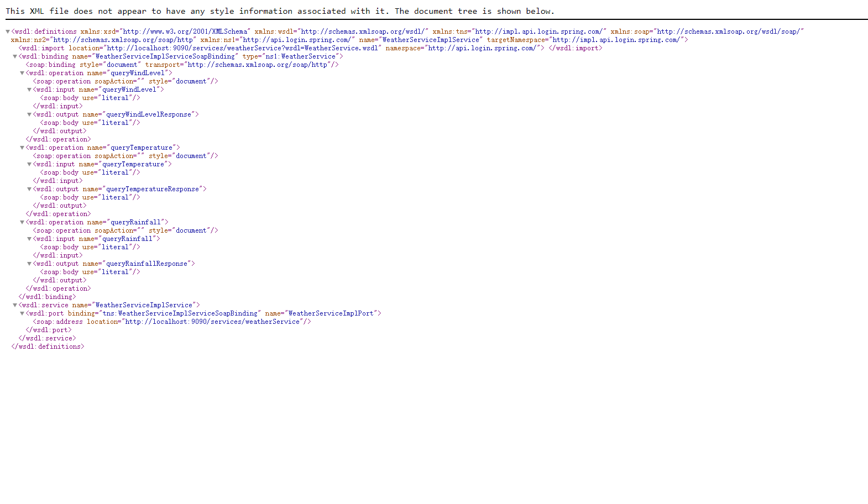Collapse the wsdl:operation queryWindLevel node triangle
The height and width of the screenshot is (504, 868).
[x=22, y=73]
